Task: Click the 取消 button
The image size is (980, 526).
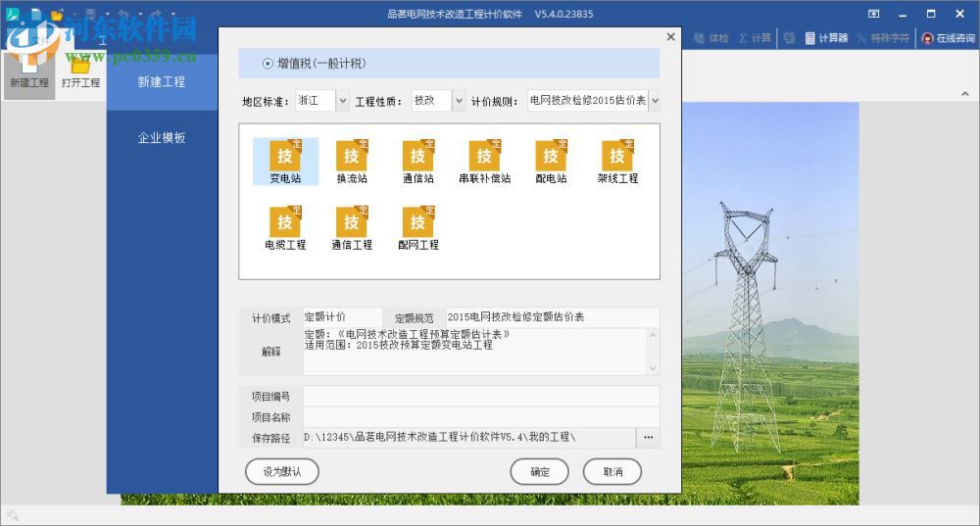Action: (612, 472)
